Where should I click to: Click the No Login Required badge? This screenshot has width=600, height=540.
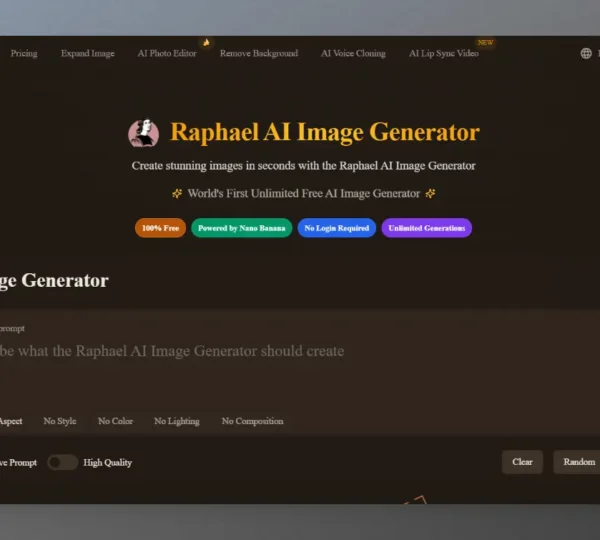pos(337,228)
